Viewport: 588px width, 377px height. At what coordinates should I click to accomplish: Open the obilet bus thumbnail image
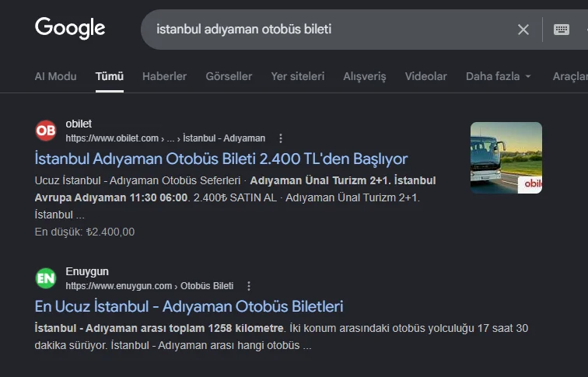coord(506,158)
